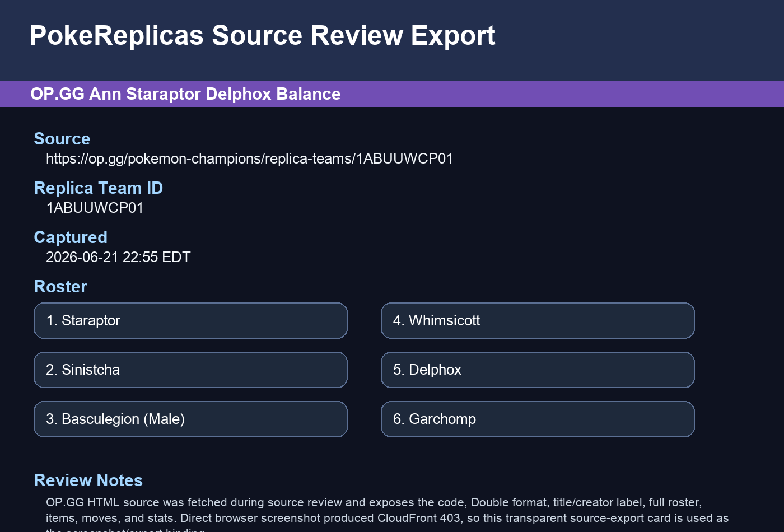Select the OP.GG Ann Staraptor Delphox Balance banner

tap(392, 94)
